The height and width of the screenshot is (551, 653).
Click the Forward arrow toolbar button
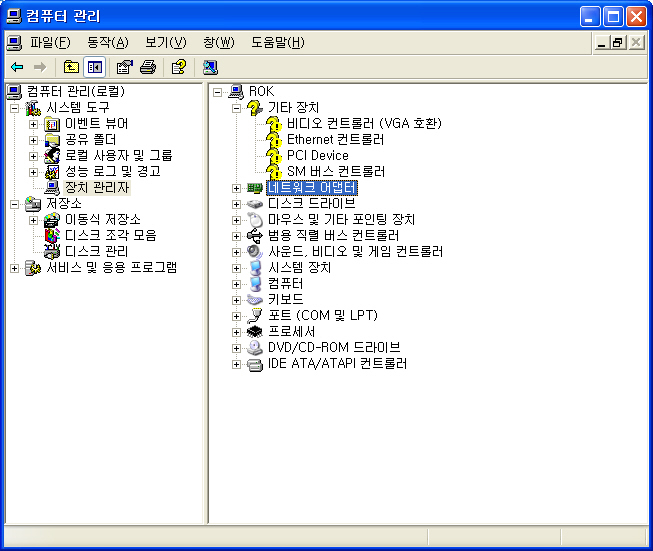coord(40,67)
